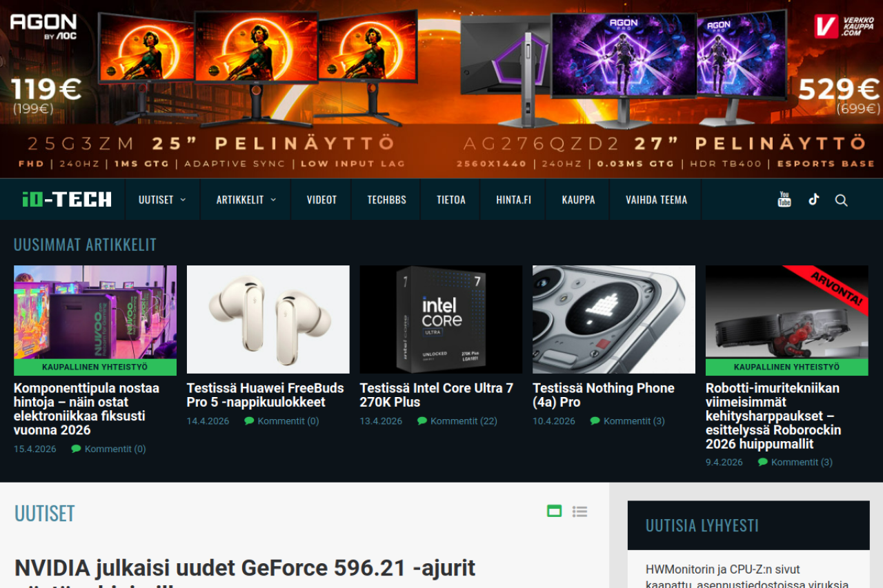Click date 13.4.2026 under Intel article
Screen dimensions: 883x588
pyautogui.click(x=381, y=421)
